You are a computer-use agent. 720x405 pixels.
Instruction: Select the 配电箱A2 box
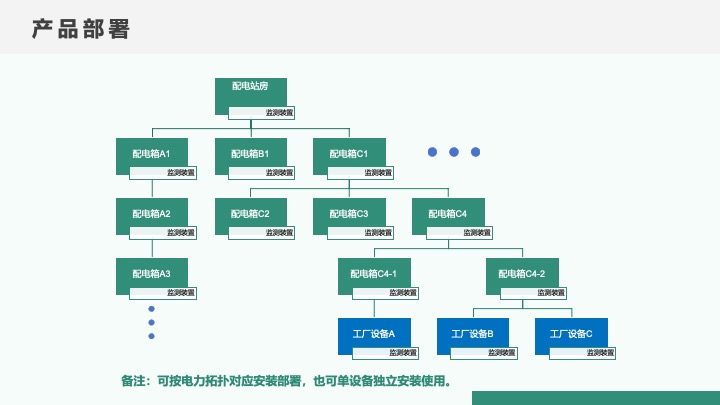(x=152, y=214)
